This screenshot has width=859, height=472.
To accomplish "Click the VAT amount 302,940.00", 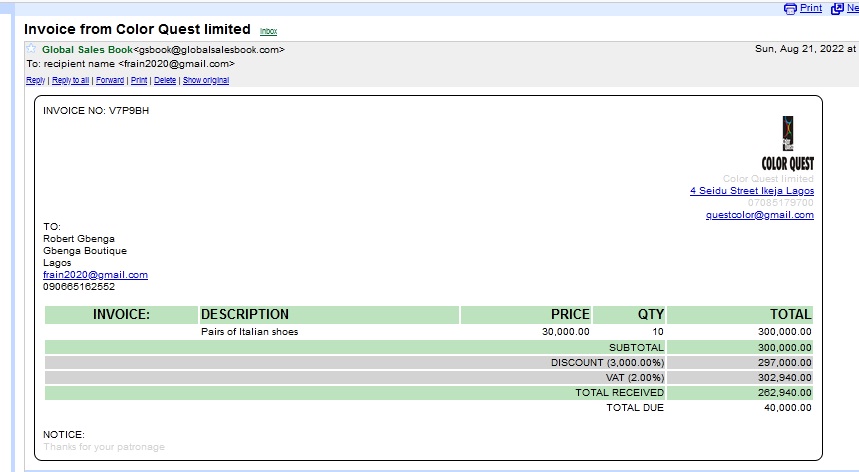I will coord(784,378).
